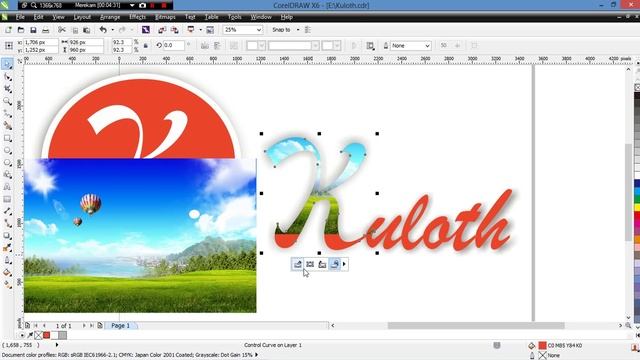Open the Snap to dropdown
Image resolution: width=640 pixels, height=360 pixels.
(x=298, y=30)
